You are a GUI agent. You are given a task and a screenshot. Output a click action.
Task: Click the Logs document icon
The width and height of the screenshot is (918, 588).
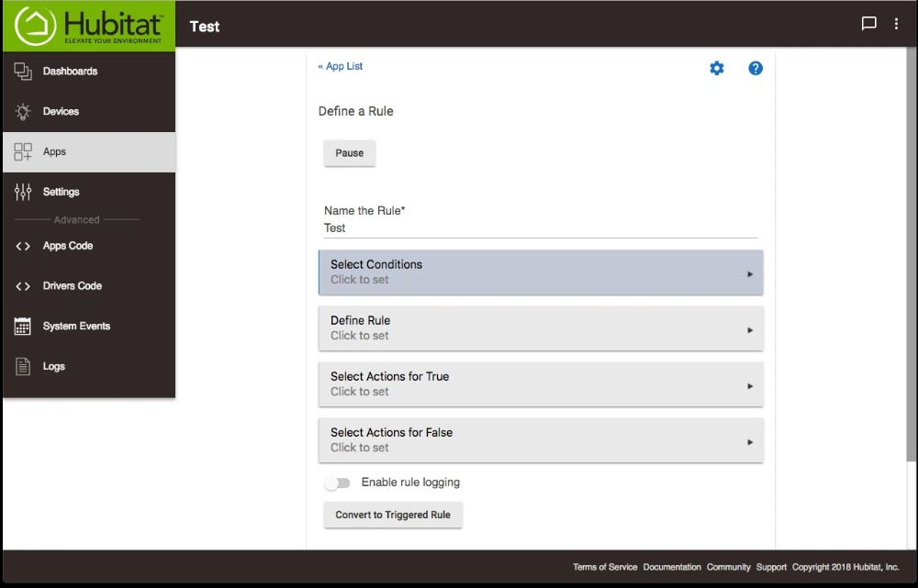(23, 367)
